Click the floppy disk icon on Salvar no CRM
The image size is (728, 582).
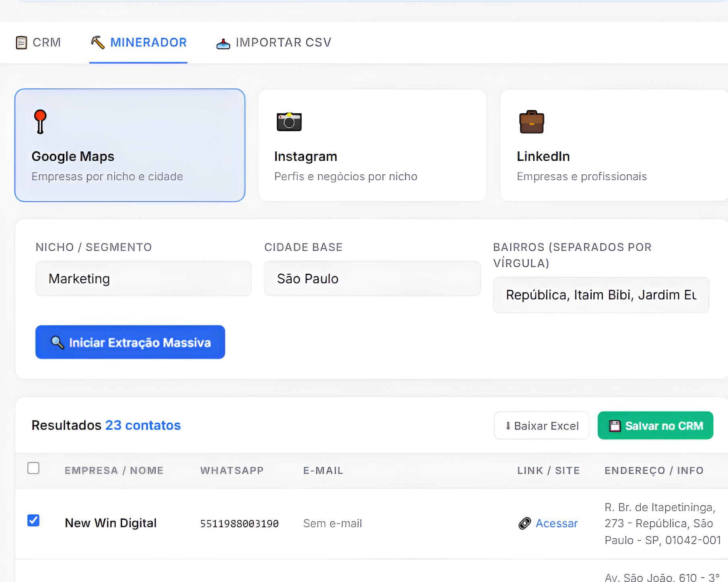[615, 425]
